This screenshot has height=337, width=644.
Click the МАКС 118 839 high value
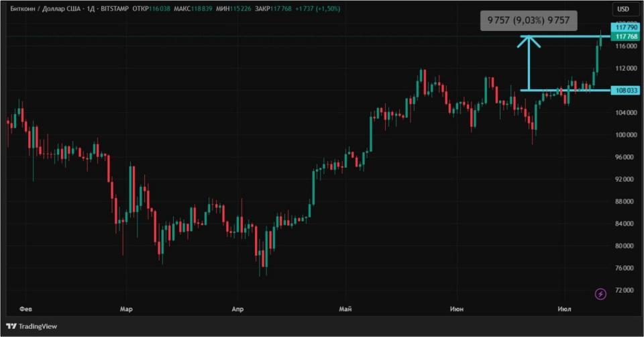point(193,9)
